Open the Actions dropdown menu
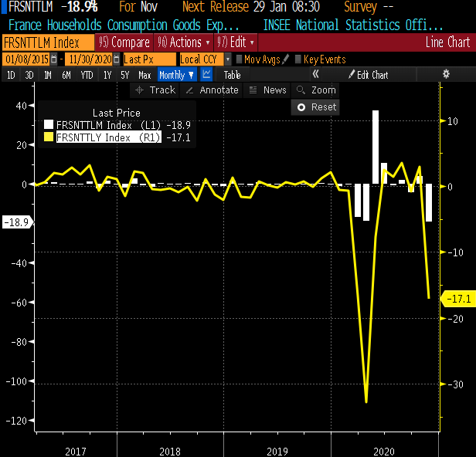 [183, 42]
